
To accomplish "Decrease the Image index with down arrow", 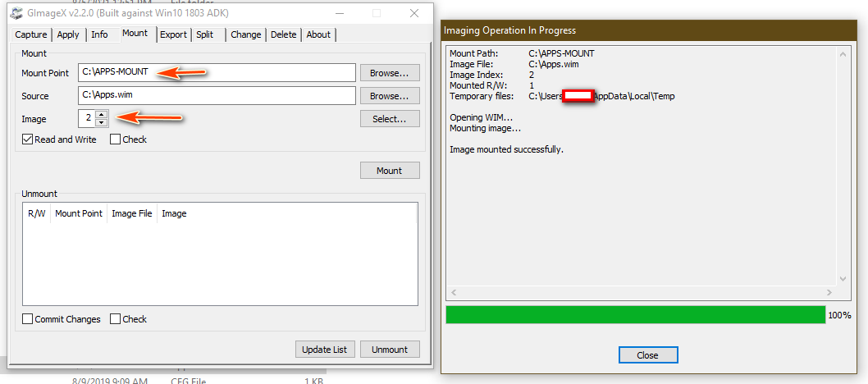I will click(x=101, y=123).
